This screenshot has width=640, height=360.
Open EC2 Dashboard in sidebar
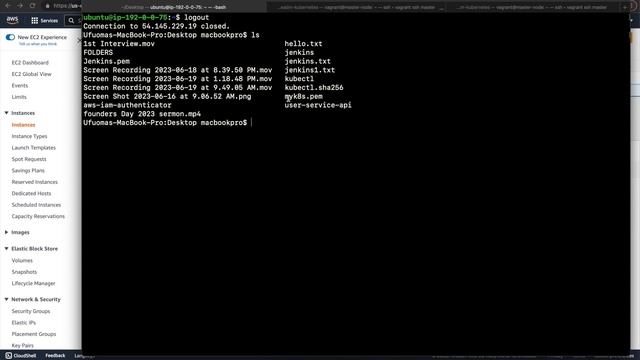(x=30, y=62)
